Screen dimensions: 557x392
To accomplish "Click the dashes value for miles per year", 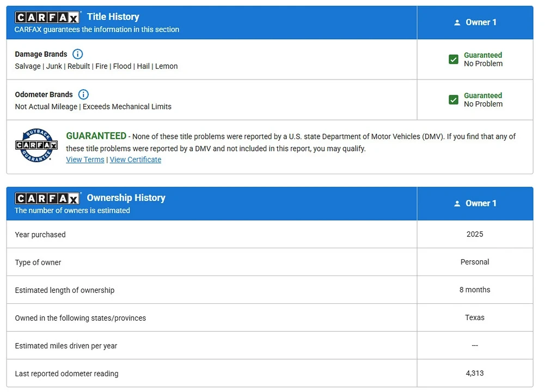I will 475,345.
